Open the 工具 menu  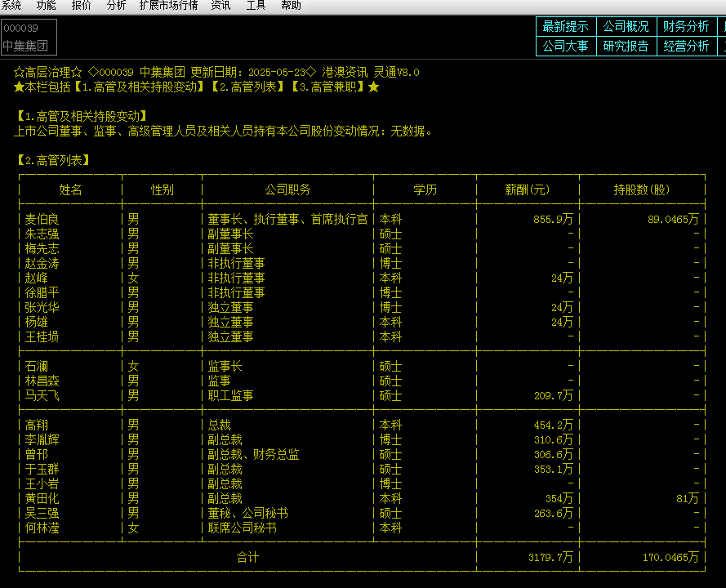point(256,5)
